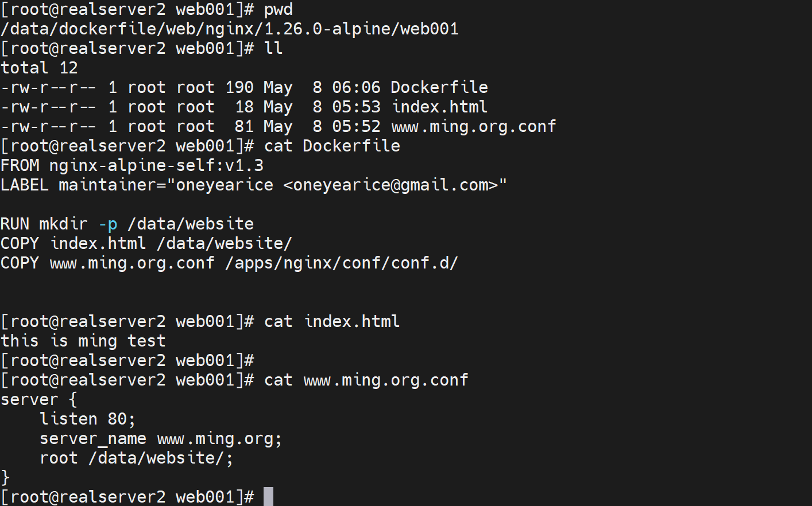
Task: Click the 'listen 80;' directive
Action: 87,419
